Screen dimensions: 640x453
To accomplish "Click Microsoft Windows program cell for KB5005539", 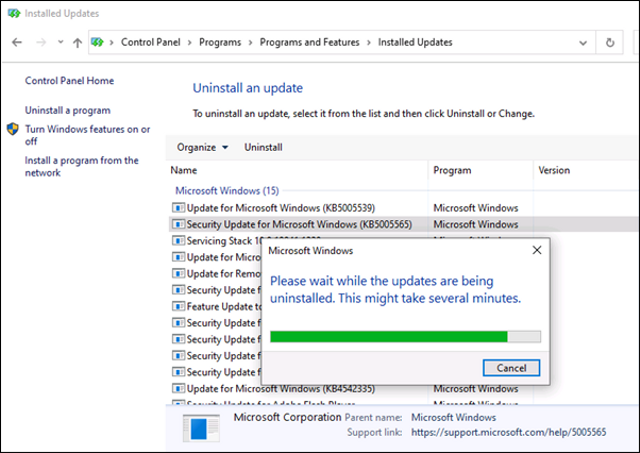I will coord(476,208).
